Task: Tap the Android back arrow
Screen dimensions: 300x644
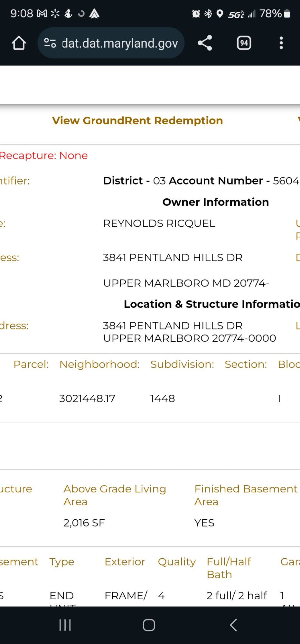Action: pyautogui.click(x=233, y=625)
